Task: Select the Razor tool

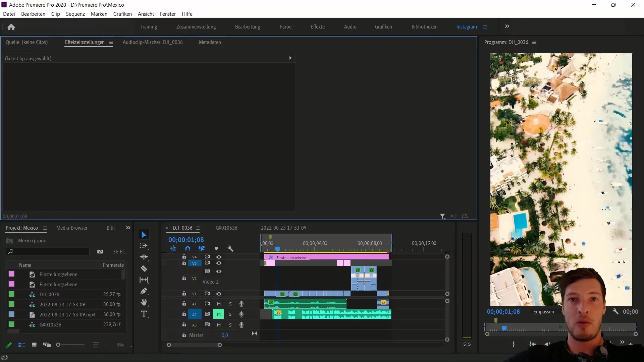Action: (144, 268)
